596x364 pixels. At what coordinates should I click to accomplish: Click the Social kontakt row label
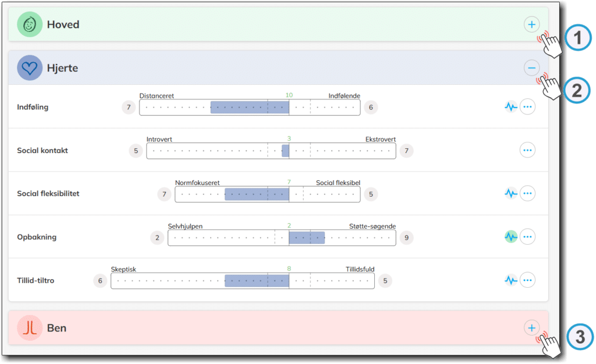click(x=42, y=151)
